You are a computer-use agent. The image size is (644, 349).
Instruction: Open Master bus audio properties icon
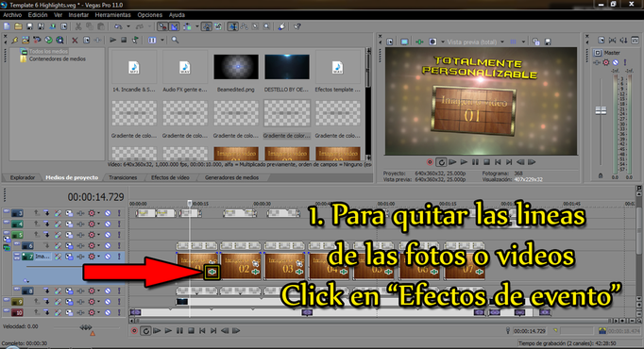click(602, 41)
